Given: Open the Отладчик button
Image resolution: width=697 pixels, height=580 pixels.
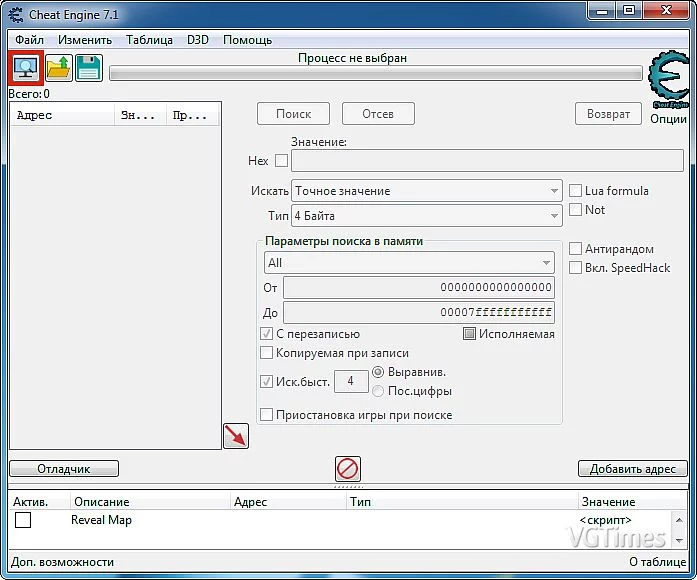Looking at the screenshot, I should click(64, 469).
